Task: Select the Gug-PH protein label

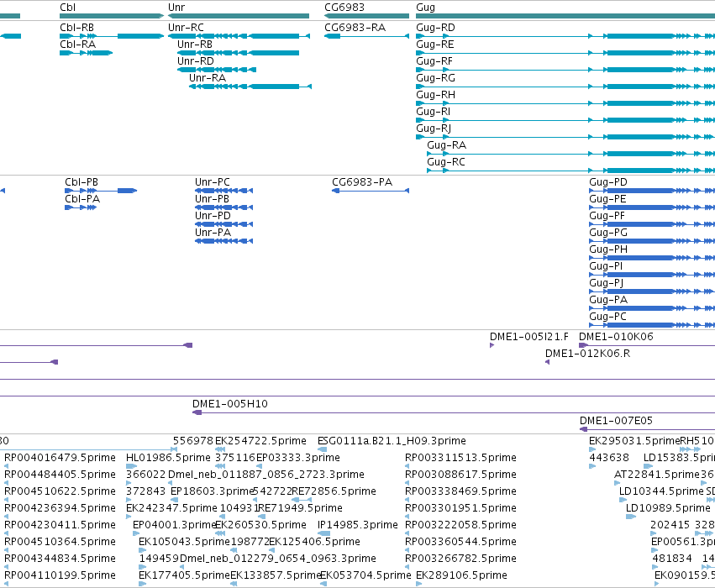Action: click(608, 250)
